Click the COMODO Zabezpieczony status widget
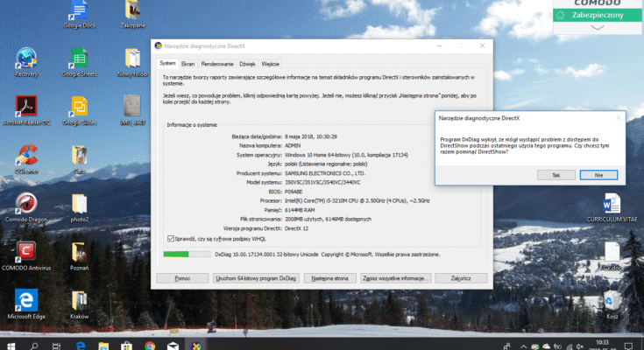Viewport: 644px width, 350px height. (598, 15)
